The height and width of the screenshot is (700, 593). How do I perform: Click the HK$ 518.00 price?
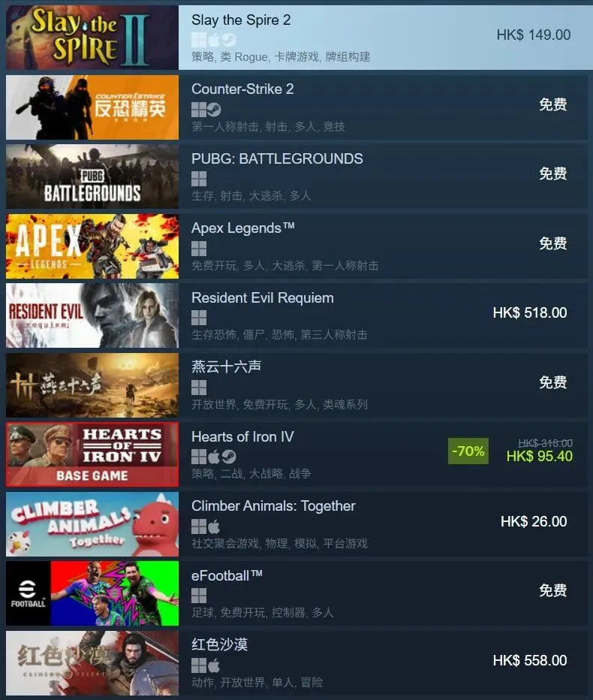click(x=530, y=312)
